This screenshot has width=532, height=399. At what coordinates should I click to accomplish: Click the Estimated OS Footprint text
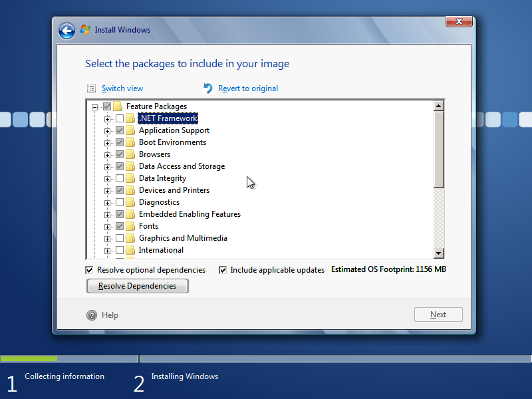[388, 269]
